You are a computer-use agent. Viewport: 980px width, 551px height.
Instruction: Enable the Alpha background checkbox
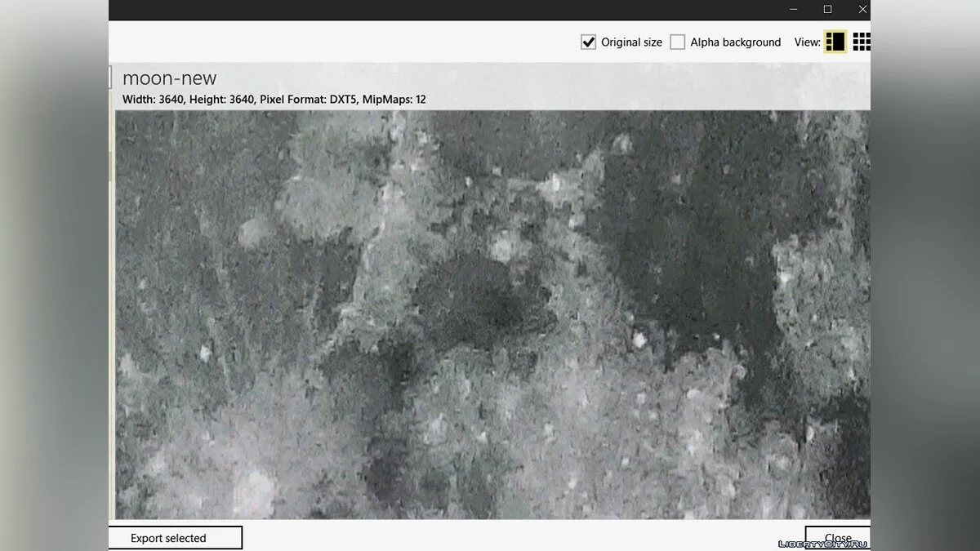point(677,42)
